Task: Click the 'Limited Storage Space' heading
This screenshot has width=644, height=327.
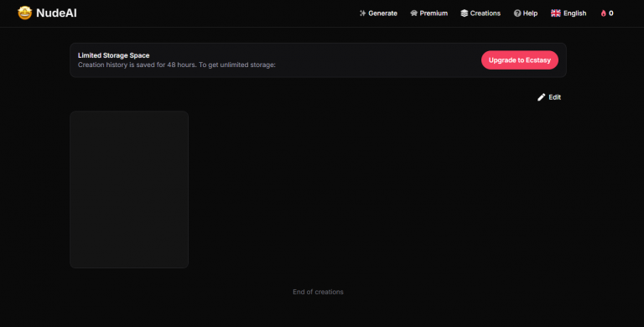Action: pos(114,55)
